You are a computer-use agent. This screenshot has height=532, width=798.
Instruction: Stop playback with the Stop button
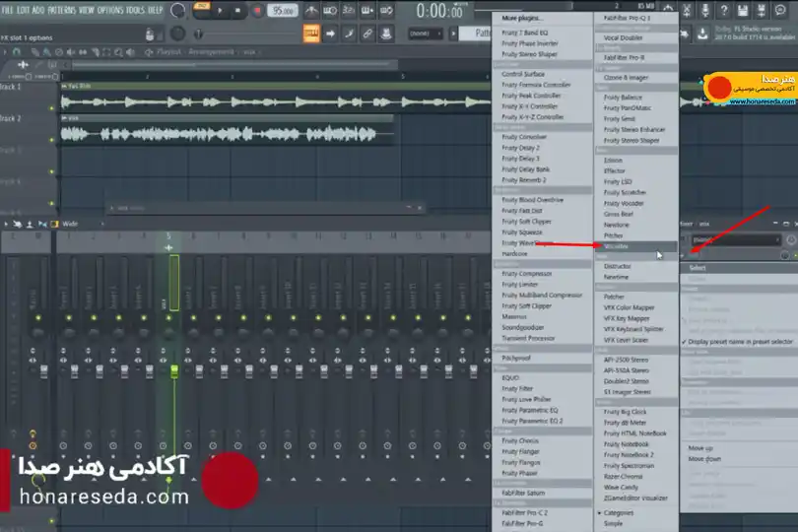pos(237,10)
